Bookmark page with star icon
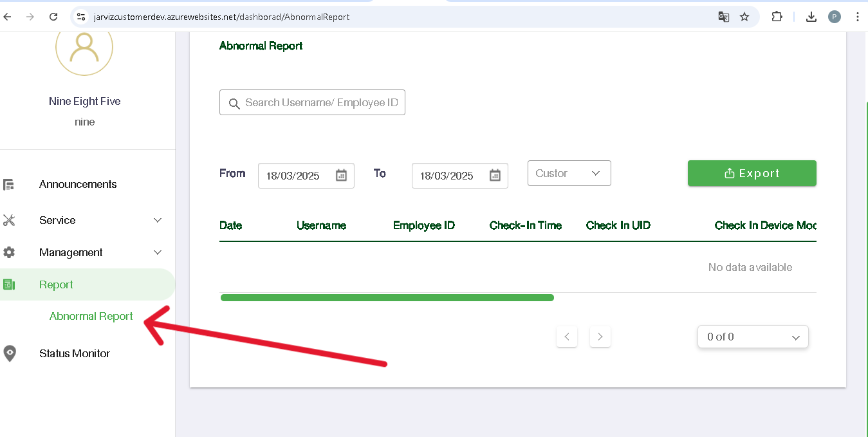 point(744,17)
